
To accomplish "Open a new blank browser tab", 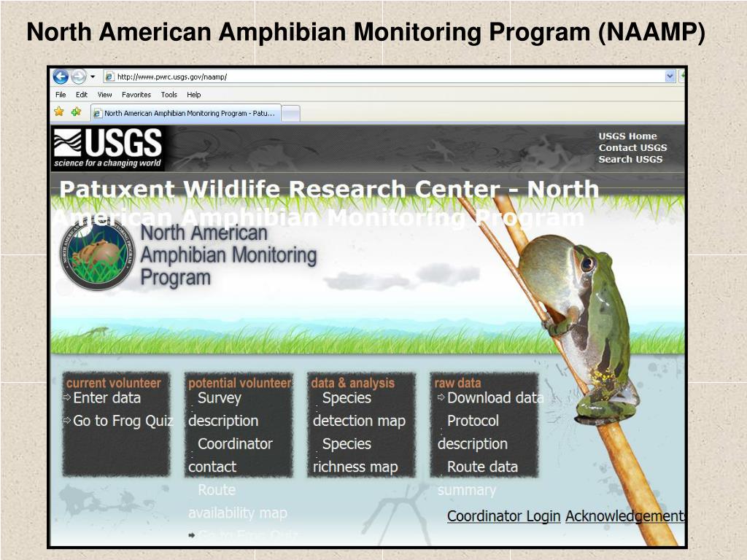I will 290,113.
